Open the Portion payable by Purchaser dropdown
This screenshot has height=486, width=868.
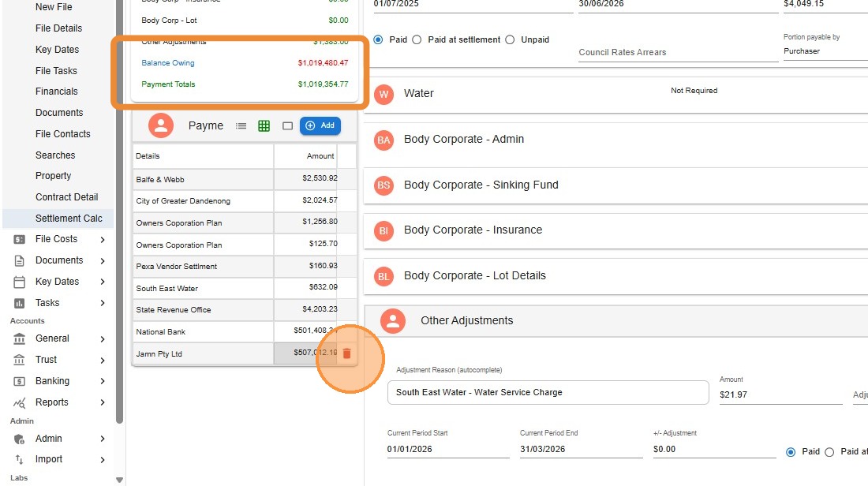(825, 51)
